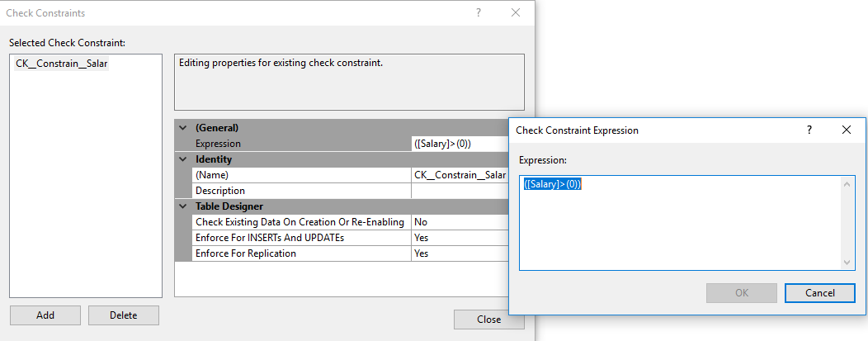Click the (Name) value CK__Constrain__Salar
This screenshot has height=341, width=868.
459,175
